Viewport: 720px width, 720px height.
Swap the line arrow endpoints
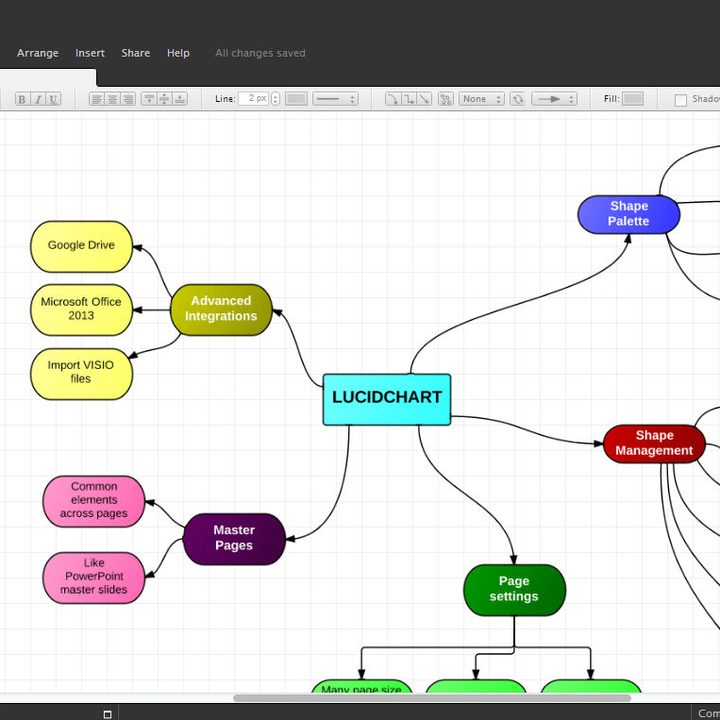[518, 99]
